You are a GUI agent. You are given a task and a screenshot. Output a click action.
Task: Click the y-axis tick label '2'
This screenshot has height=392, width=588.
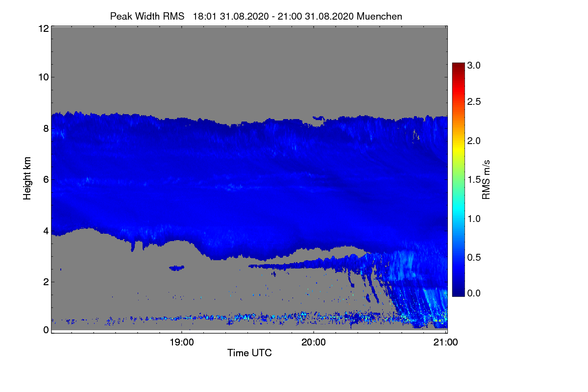(x=46, y=281)
